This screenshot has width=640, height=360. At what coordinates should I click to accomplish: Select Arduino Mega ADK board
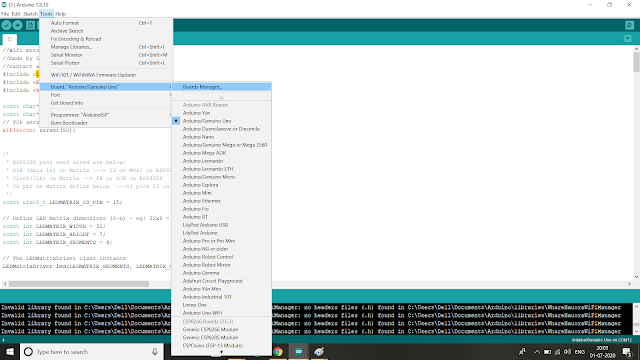click(222, 153)
